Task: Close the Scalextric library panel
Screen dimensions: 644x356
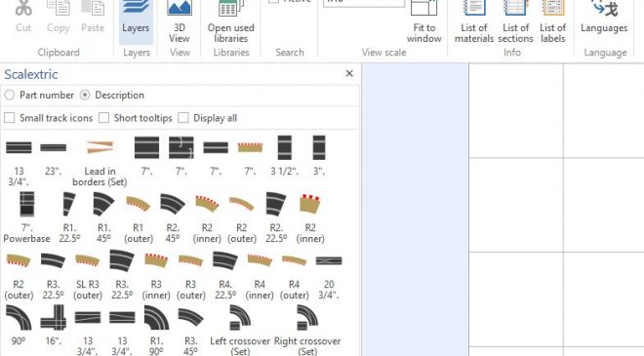Action: 349,73
